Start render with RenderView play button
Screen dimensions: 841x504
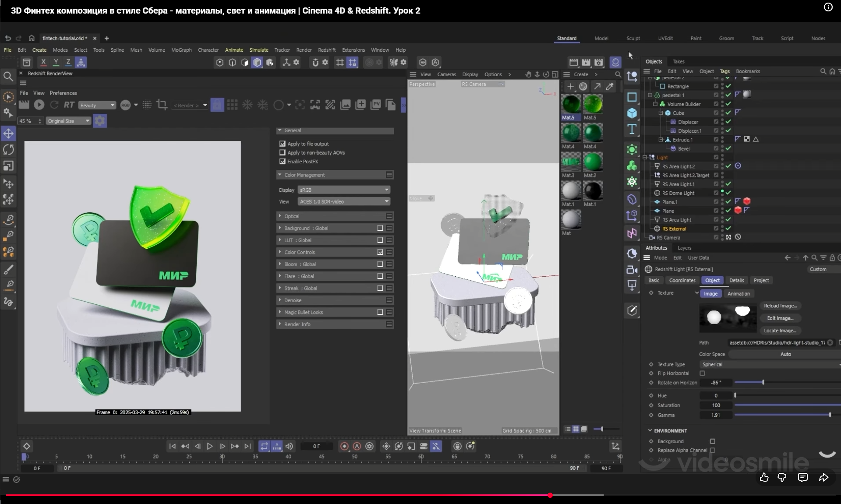pyautogui.click(x=39, y=105)
